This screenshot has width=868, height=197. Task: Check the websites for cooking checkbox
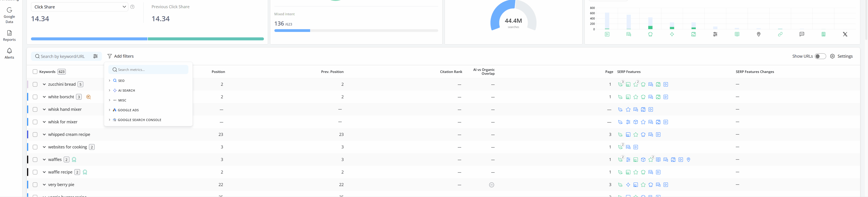[35, 147]
